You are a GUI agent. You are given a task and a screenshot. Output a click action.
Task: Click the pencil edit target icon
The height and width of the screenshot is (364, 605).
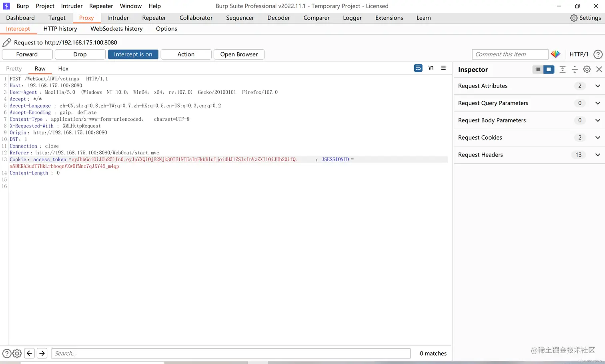tap(7, 42)
